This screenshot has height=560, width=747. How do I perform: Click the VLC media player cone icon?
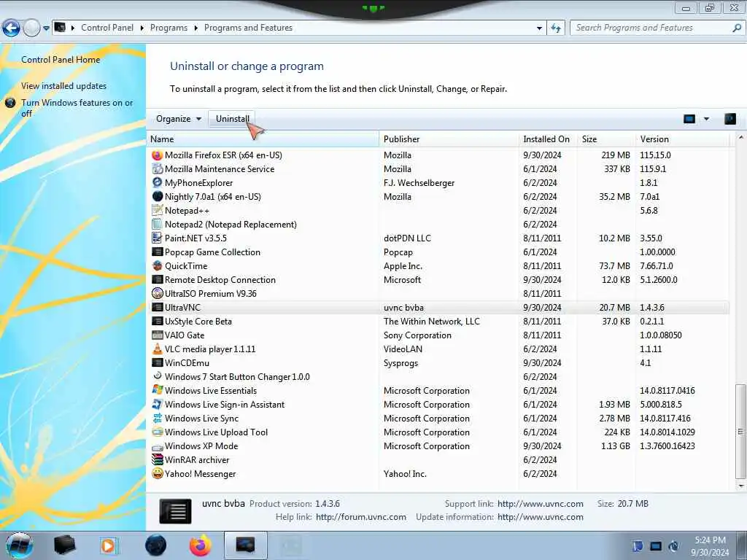(x=158, y=349)
